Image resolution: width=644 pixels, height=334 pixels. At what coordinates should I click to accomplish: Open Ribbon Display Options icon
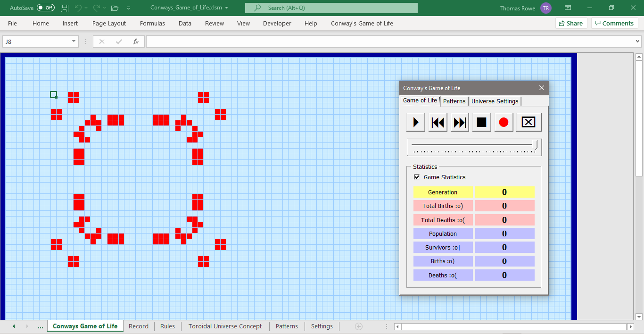[x=568, y=8]
